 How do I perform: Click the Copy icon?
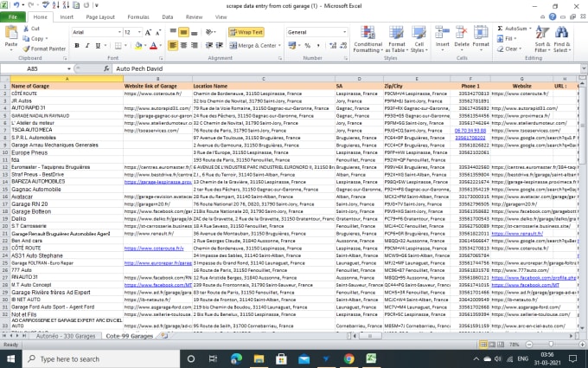[26, 38]
